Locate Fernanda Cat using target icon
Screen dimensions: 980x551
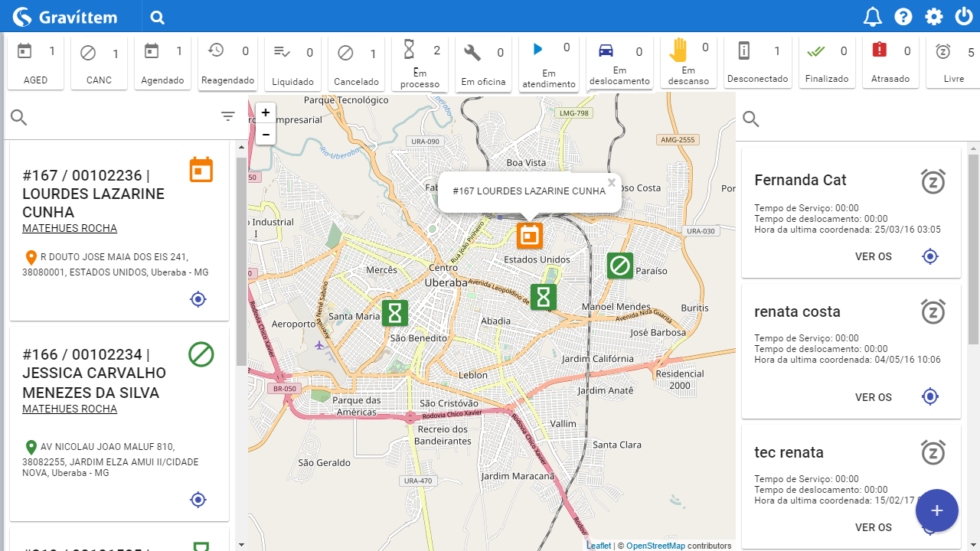[x=930, y=256]
